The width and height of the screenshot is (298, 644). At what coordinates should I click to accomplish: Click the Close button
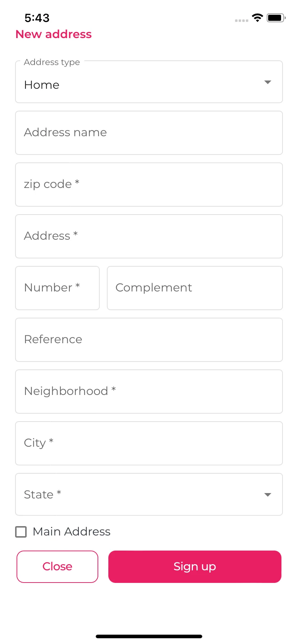pyautogui.click(x=57, y=567)
